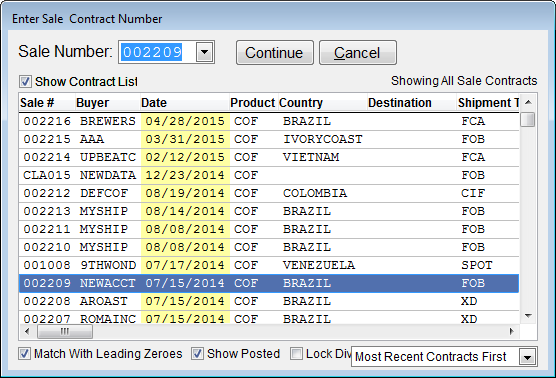556x378 pixels.
Task: Click buyer ROMAINC cell
Action: pos(107,318)
